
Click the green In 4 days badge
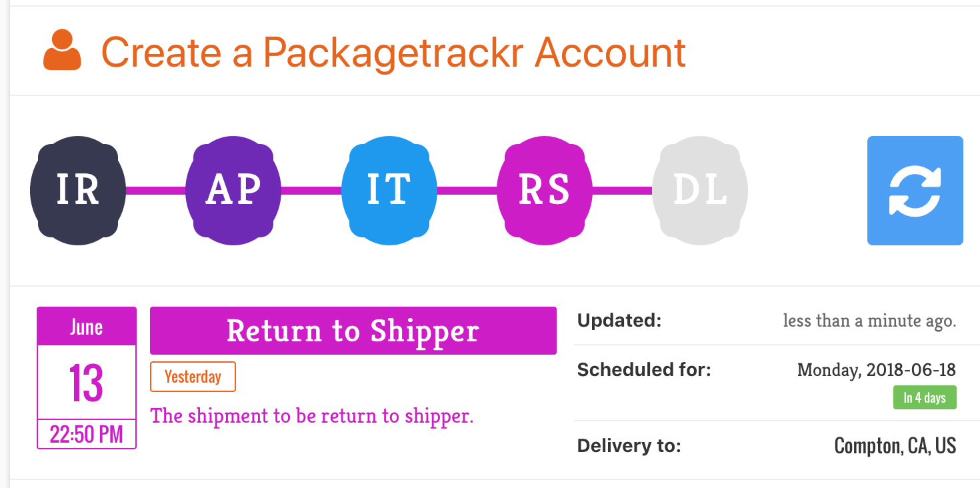pyautogui.click(x=925, y=398)
